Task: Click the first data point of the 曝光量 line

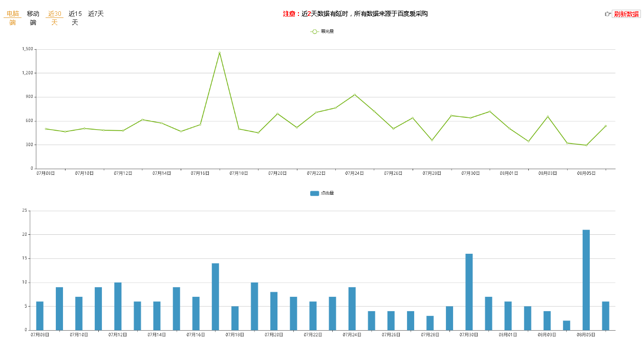Action: [46, 129]
